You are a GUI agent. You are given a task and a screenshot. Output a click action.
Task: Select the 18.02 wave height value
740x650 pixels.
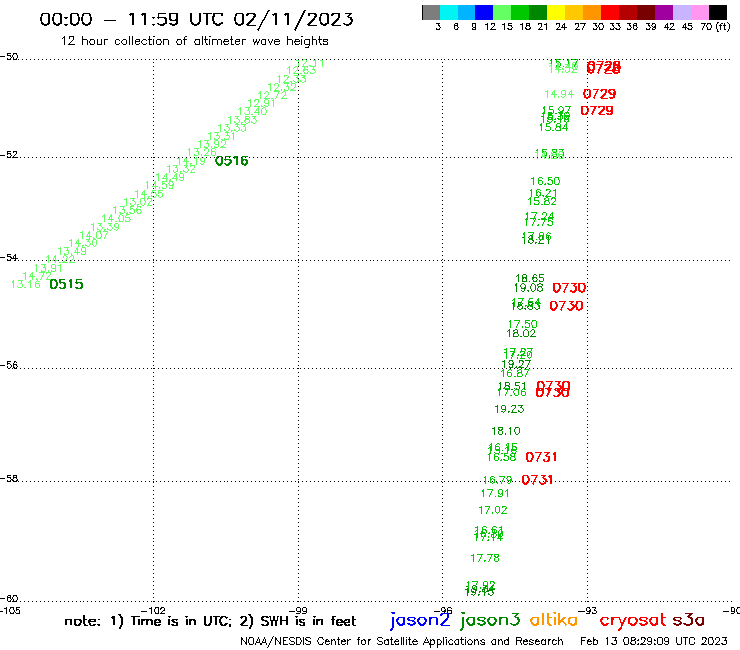(x=521, y=334)
